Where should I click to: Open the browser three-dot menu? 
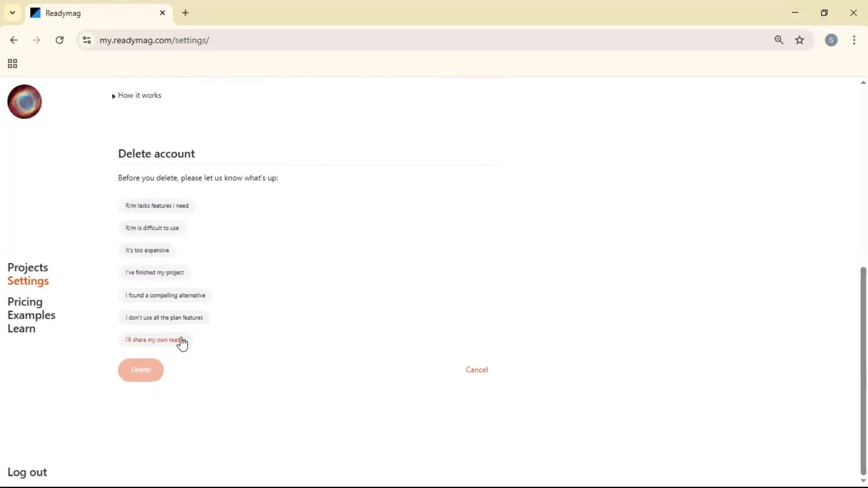[854, 40]
